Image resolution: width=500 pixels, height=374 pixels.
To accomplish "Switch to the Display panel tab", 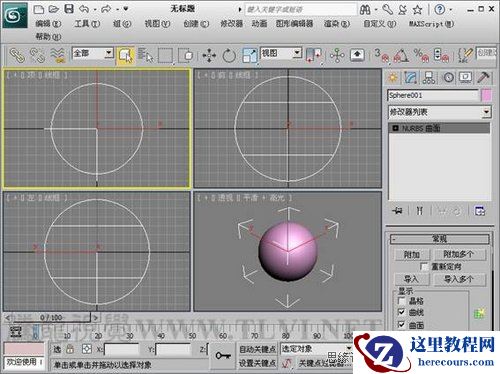I will [465, 78].
